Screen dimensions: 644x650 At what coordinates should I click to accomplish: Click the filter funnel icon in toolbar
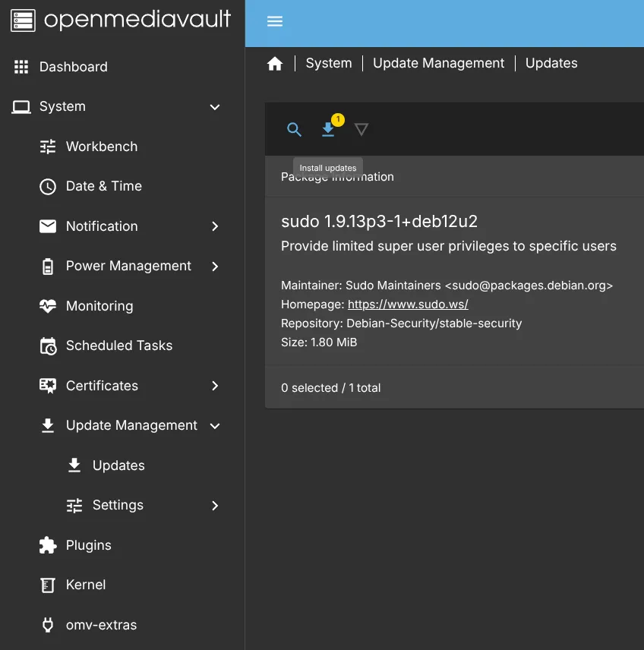(x=361, y=130)
